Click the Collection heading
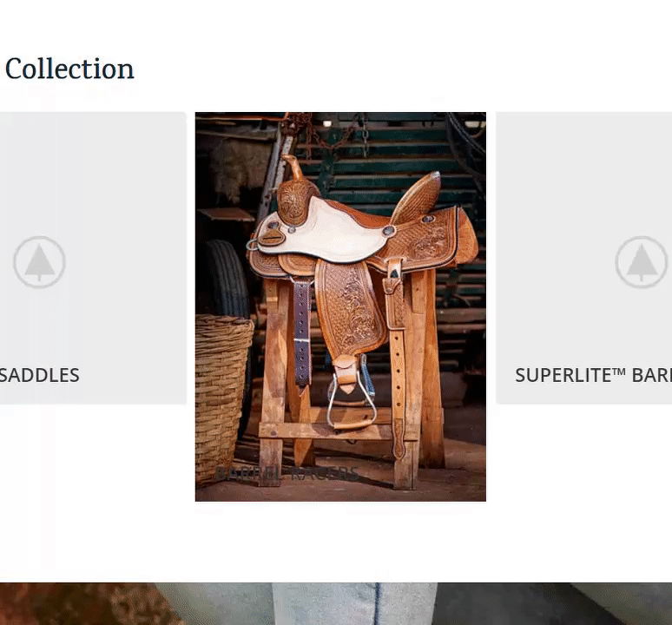This screenshot has height=625, width=672. (x=69, y=69)
